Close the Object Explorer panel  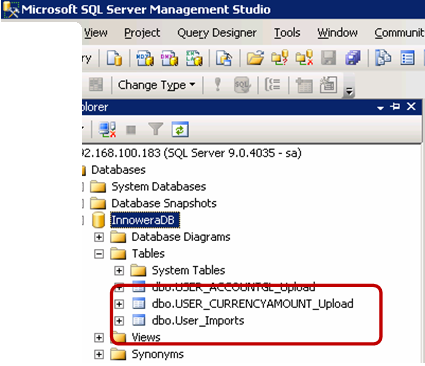coord(411,106)
